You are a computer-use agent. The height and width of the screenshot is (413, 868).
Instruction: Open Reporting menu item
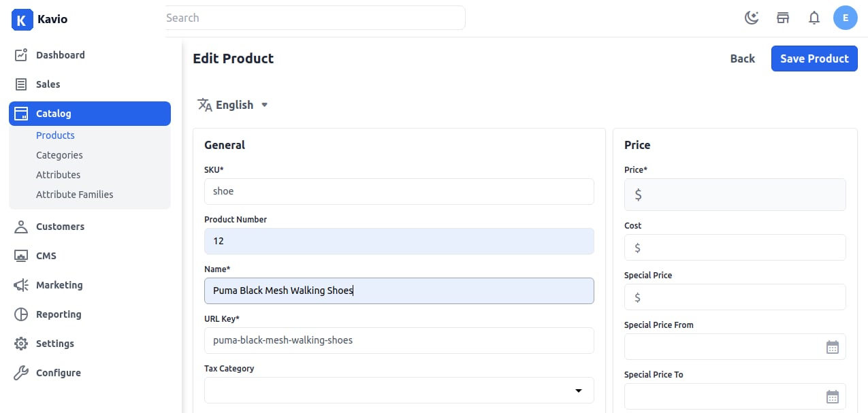coord(90,314)
